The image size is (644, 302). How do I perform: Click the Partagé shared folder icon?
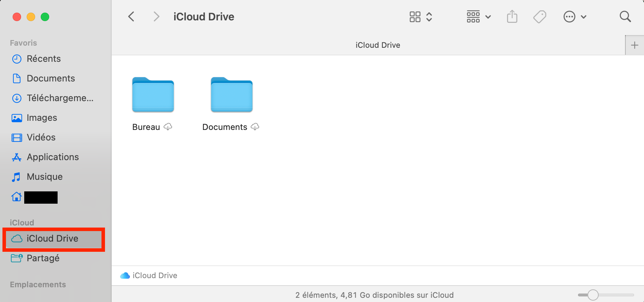coord(17,258)
